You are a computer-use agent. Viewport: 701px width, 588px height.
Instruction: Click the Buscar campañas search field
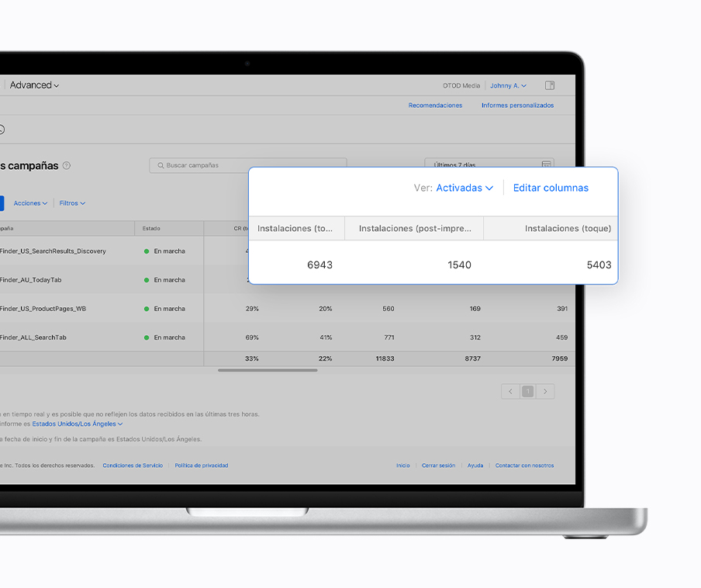pyautogui.click(x=248, y=165)
